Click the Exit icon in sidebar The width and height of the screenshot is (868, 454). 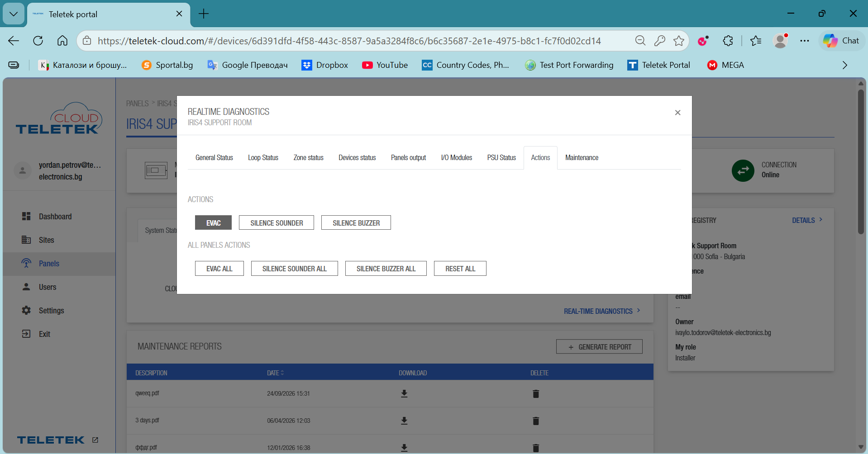26,334
